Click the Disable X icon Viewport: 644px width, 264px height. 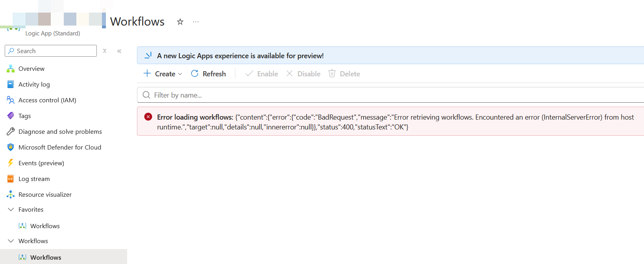[x=289, y=74]
